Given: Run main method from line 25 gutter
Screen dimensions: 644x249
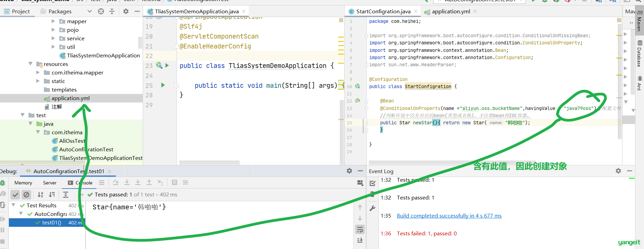Looking at the screenshot, I should (163, 85).
